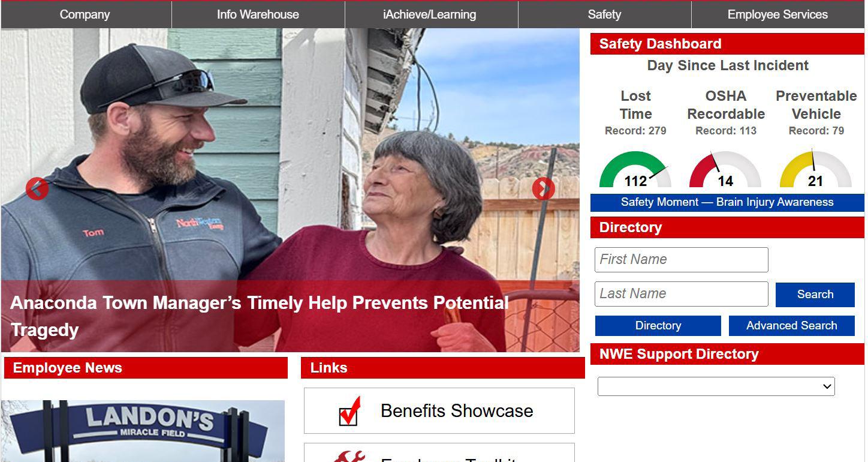Open Safety Moment Brain Injury Awareness link
The height and width of the screenshot is (462, 868).
pos(727,202)
